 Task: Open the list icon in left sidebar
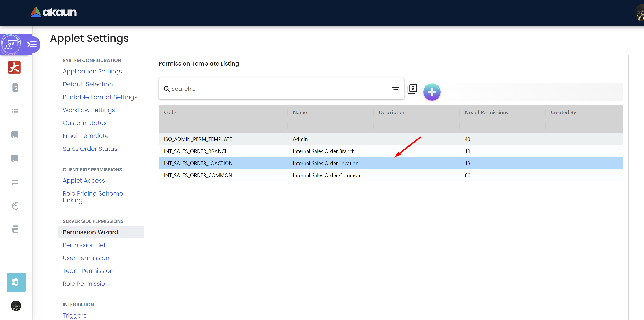pyautogui.click(x=15, y=111)
